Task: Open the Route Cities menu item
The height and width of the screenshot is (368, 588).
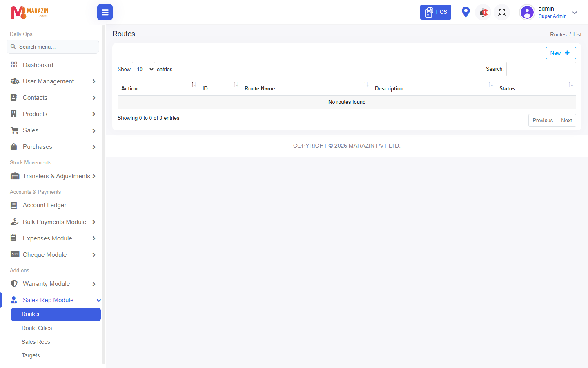Action: point(37,328)
